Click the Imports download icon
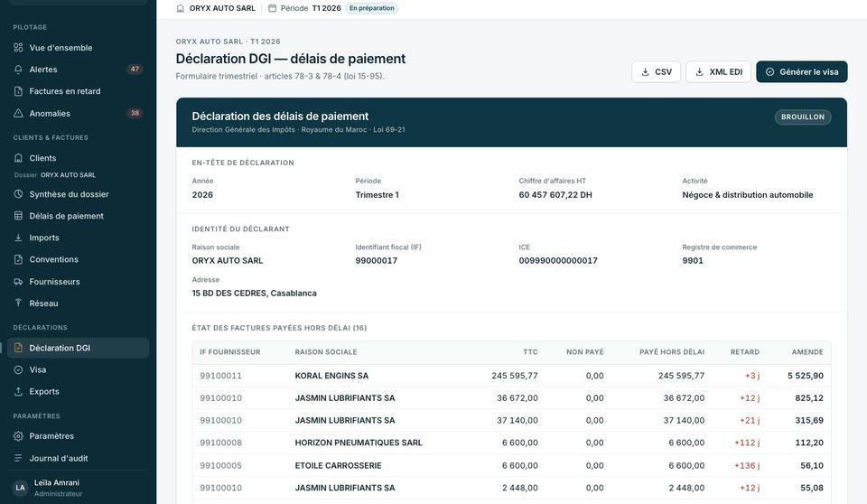867x504 pixels. click(x=18, y=238)
